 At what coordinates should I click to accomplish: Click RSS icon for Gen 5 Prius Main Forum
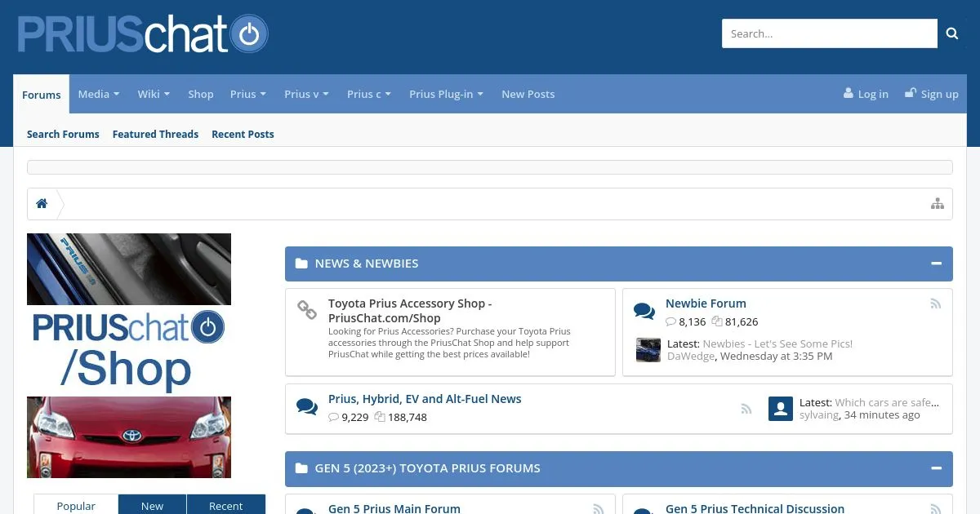tap(599, 508)
